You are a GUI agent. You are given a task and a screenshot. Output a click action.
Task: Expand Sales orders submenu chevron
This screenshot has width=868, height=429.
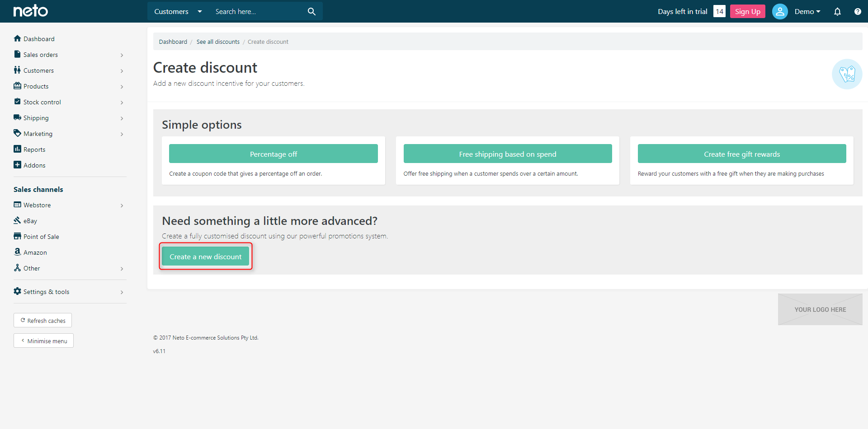pyautogui.click(x=122, y=55)
